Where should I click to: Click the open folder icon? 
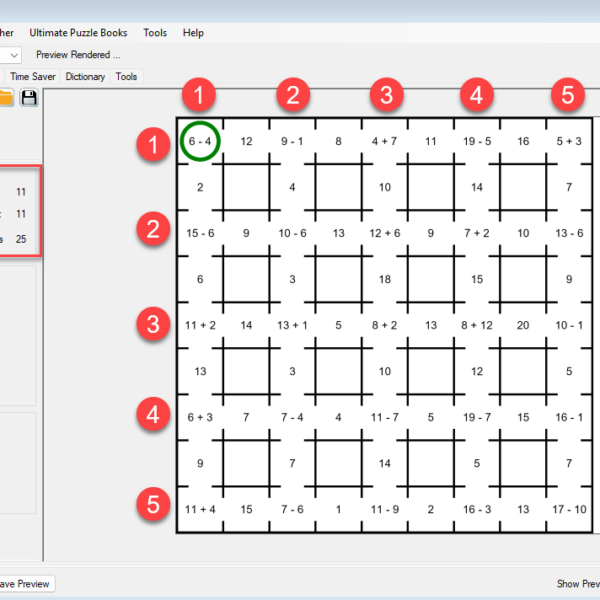(x=6, y=98)
